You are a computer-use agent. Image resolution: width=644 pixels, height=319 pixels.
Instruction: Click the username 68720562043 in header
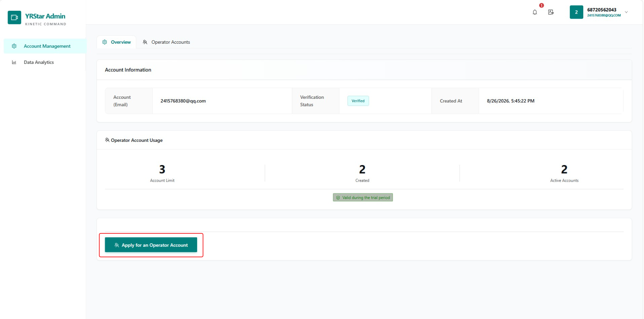tap(602, 10)
